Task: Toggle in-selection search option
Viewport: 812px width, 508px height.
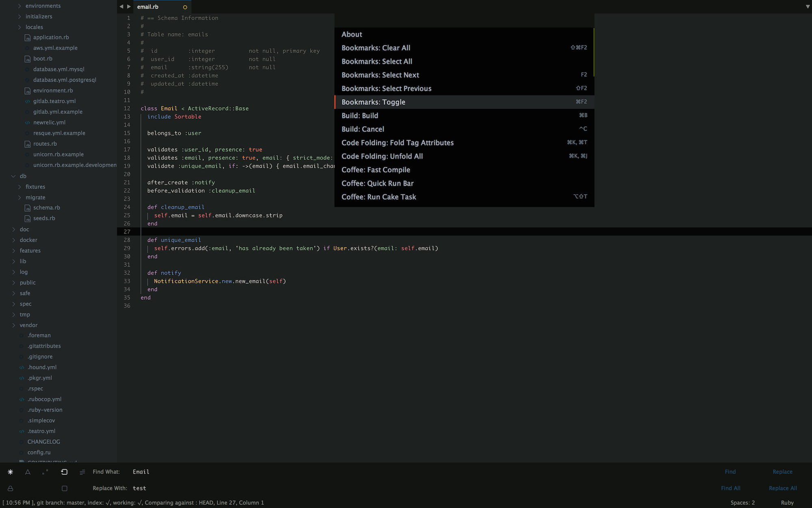Action: 82,472
